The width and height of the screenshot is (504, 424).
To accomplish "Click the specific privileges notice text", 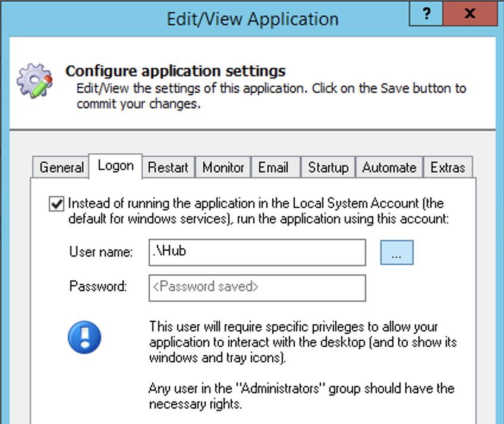I will (x=303, y=342).
